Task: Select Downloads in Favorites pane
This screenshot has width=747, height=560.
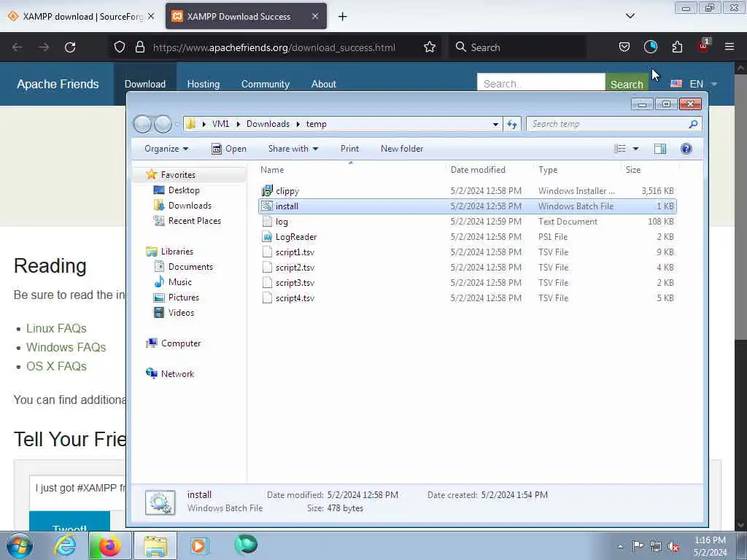Action: pyautogui.click(x=190, y=205)
